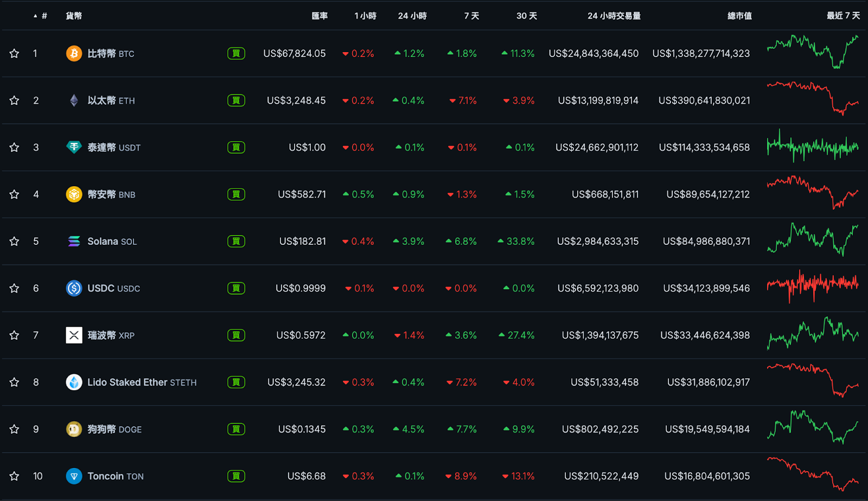Image resolution: width=868 pixels, height=501 pixels.
Task: Open the Solana SOL coin page
Action: click(x=112, y=241)
